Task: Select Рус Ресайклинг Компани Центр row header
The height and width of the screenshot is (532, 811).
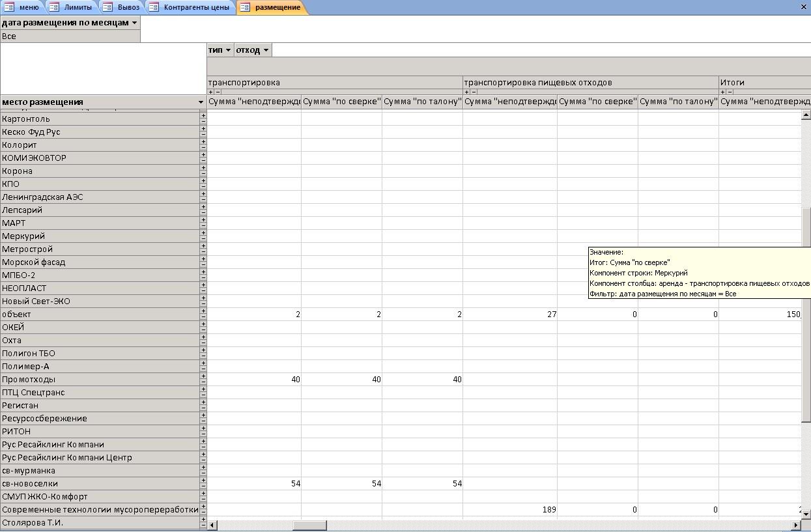Action: 100,458
